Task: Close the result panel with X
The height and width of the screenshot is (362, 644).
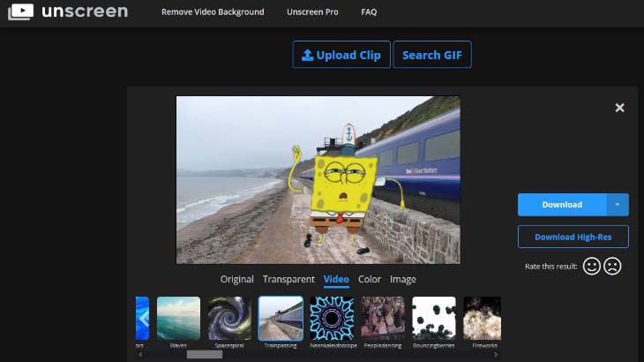Action: 619,108
